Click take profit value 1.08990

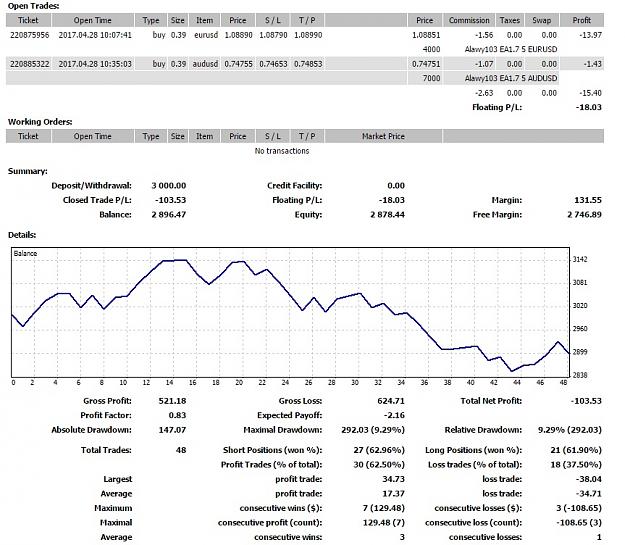(308, 35)
